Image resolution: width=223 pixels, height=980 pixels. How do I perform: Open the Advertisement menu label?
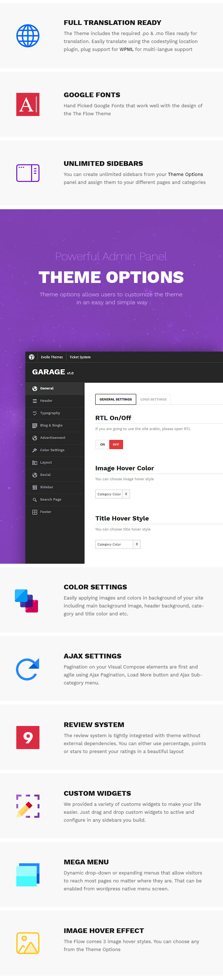[52, 438]
